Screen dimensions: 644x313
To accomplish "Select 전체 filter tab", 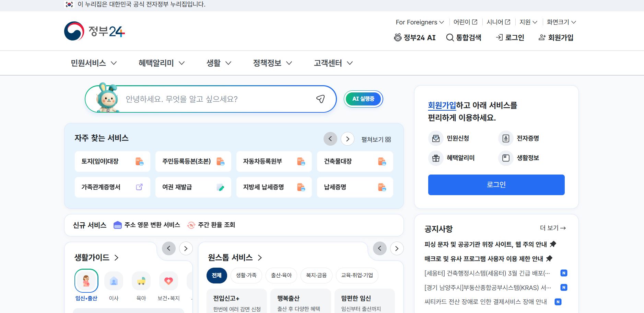I will pos(217,276).
